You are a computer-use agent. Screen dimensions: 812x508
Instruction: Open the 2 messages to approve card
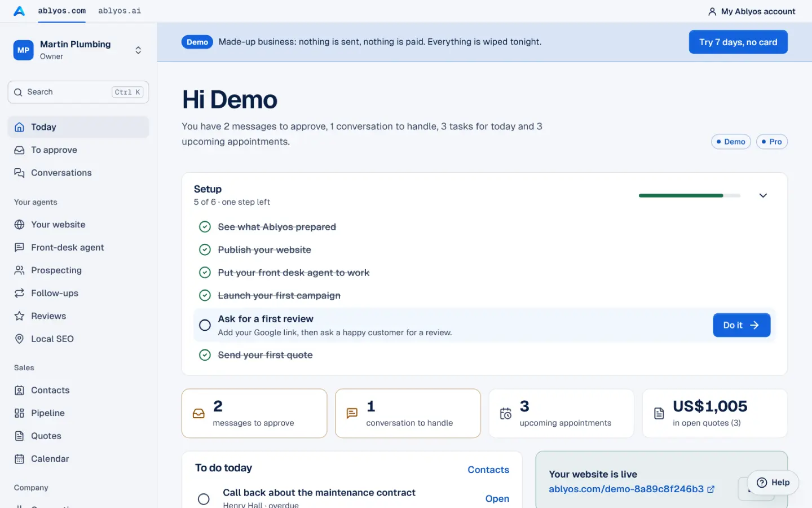tap(254, 413)
